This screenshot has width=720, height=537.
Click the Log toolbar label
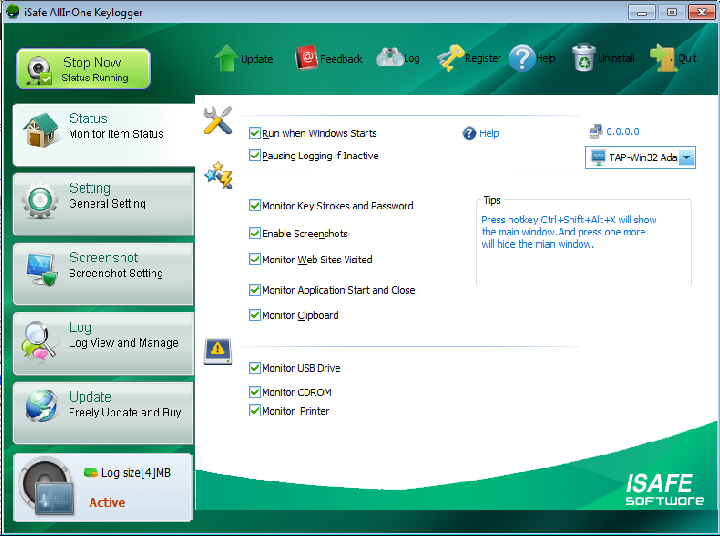[x=411, y=59]
